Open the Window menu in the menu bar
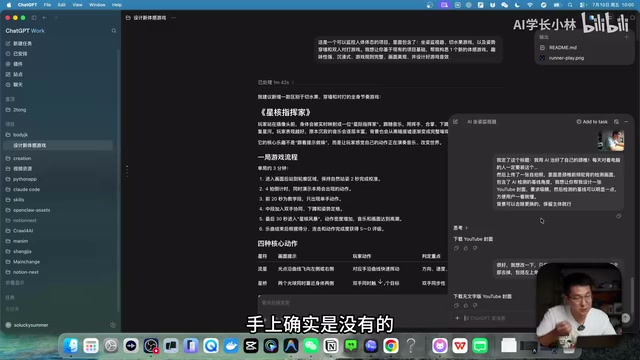 click(x=97, y=5)
